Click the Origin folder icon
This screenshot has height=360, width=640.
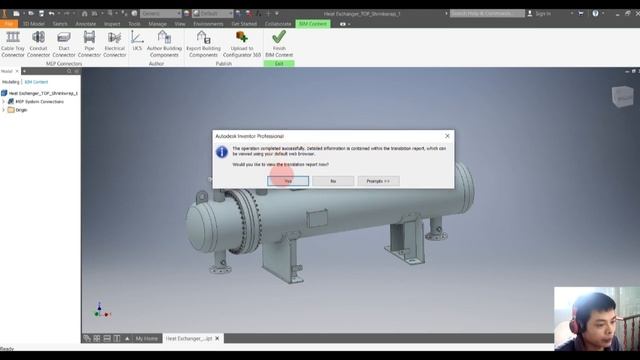tap(11, 110)
